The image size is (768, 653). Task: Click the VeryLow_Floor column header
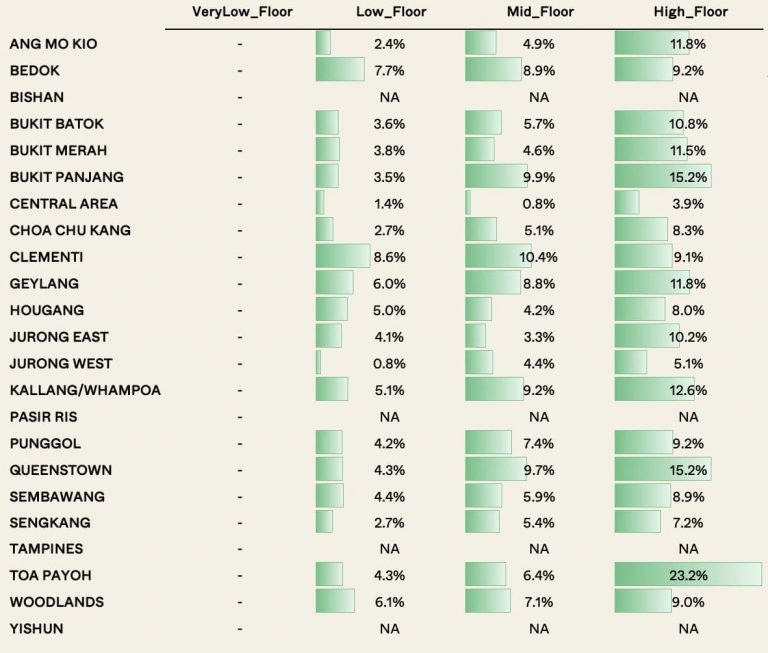(x=240, y=12)
